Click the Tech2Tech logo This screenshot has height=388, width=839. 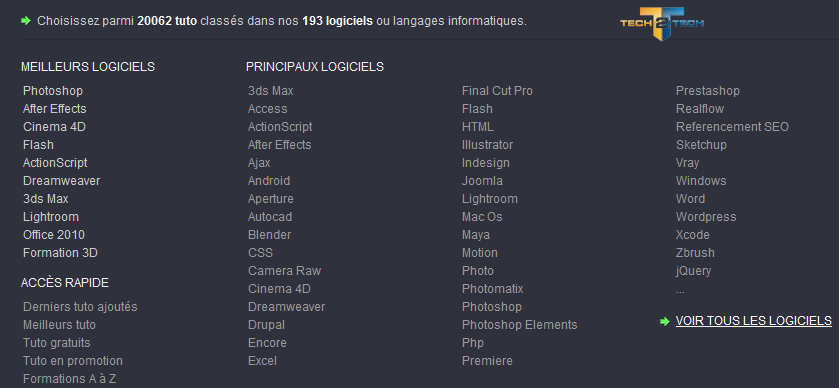point(662,23)
